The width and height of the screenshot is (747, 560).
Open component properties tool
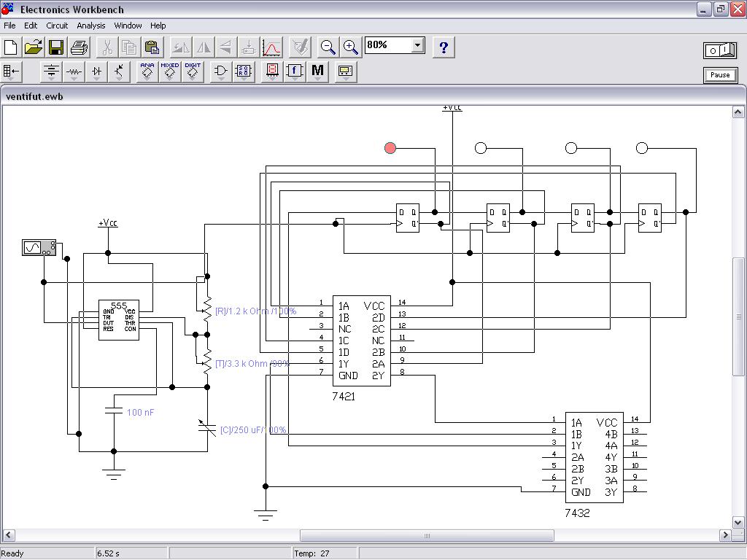pyautogui.click(x=300, y=47)
